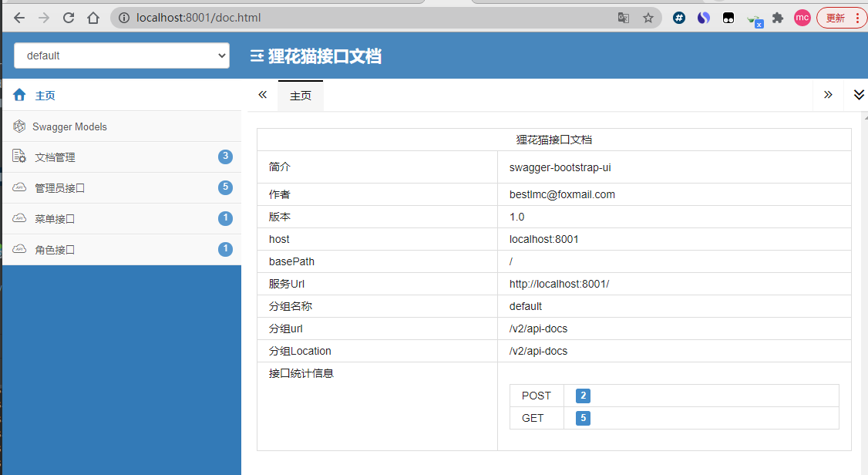868x475 pixels.
Task: Open the purple swirl extension icon
Action: (704, 18)
